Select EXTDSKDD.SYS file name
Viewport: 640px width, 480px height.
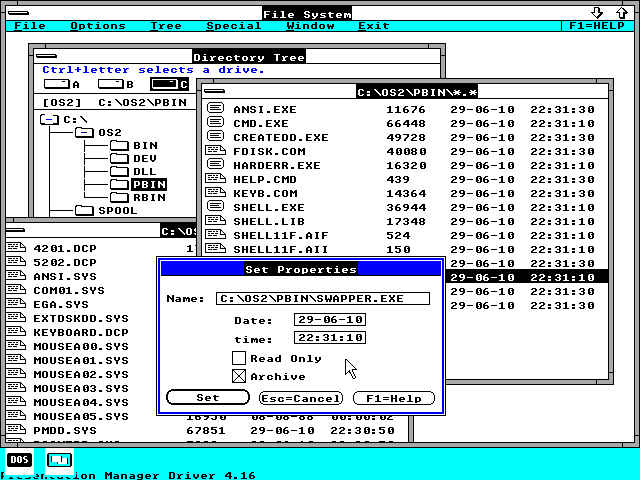[x=81, y=318]
